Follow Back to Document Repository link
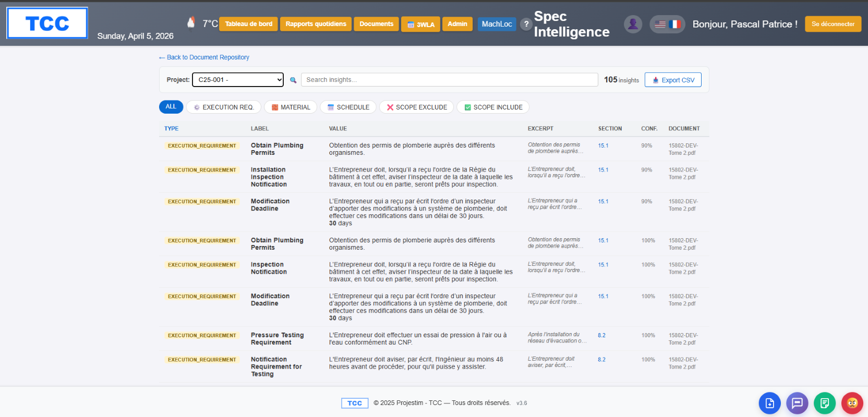Viewport: 868px width, 417px height. [x=204, y=57]
